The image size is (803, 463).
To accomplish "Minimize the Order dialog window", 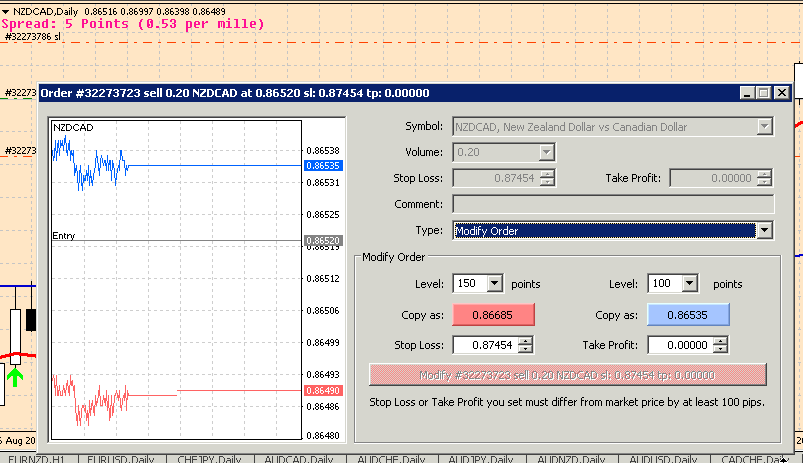I will (747, 93).
